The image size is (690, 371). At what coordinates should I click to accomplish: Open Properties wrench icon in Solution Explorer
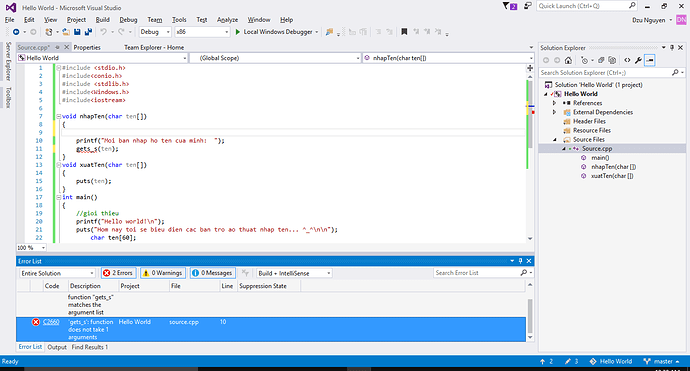click(638, 60)
